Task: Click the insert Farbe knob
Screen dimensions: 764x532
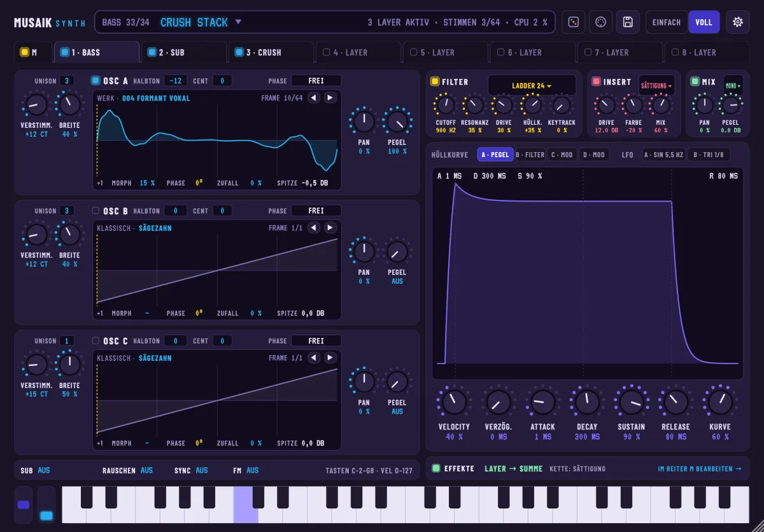Action: (633, 105)
